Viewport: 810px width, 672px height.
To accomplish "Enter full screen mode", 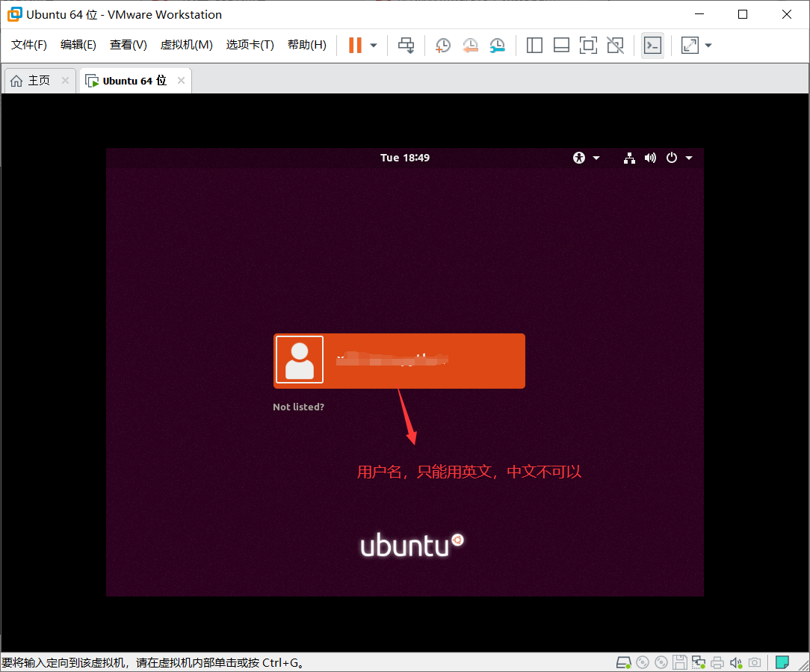I will point(588,46).
